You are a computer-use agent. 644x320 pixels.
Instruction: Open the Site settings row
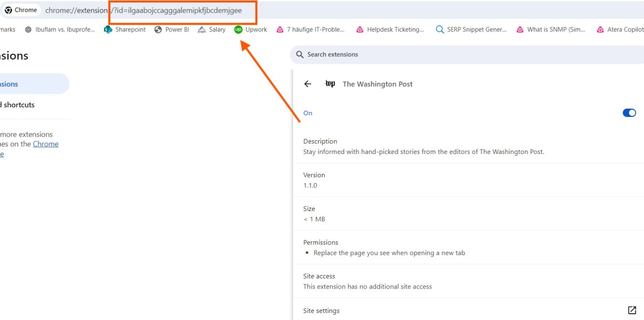321,310
